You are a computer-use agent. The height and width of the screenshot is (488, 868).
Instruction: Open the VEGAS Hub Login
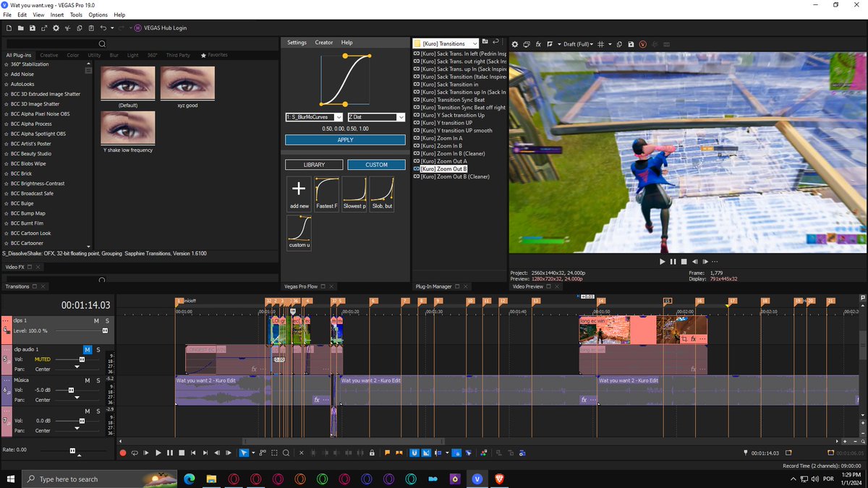pyautogui.click(x=160, y=27)
